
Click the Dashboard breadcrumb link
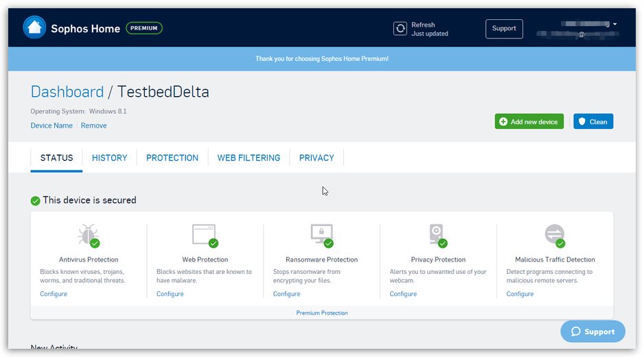click(67, 91)
